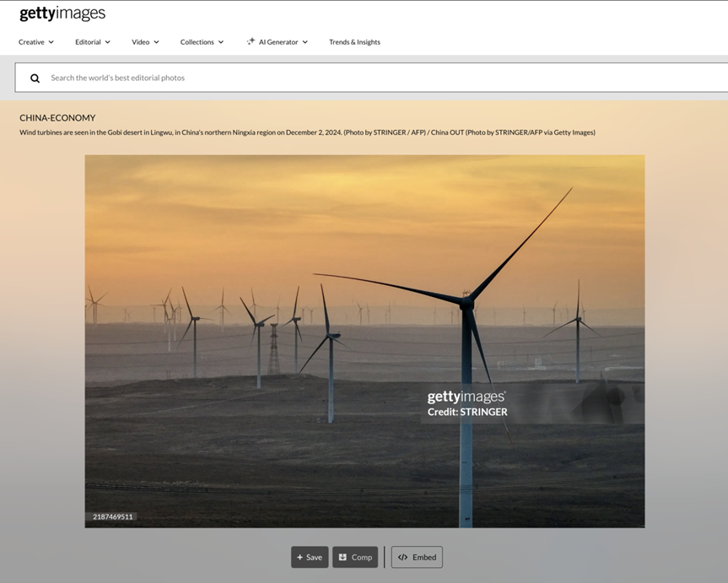Click the download icon on Comp
This screenshot has width=728, height=583.
pyautogui.click(x=342, y=558)
